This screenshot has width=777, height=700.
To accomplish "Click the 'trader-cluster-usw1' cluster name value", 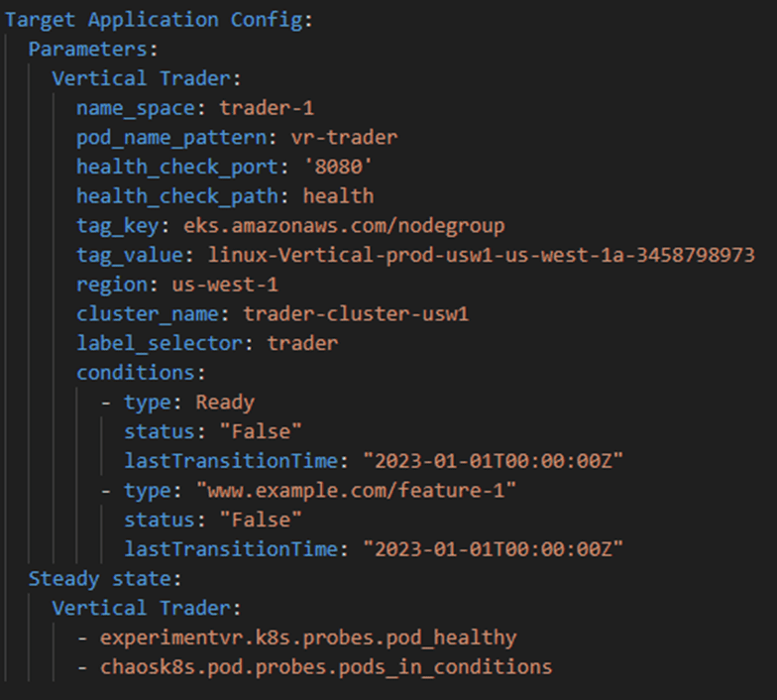I will pyautogui.click(x=356, y=313).
